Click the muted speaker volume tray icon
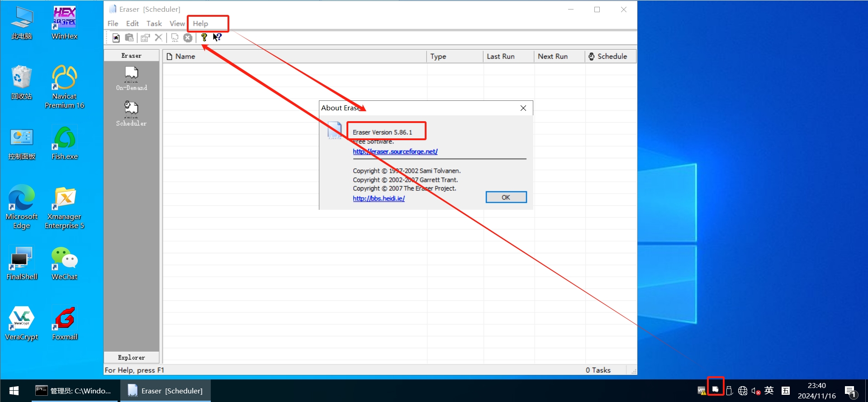This screenshot has height=402, width=868. (756, 391)
